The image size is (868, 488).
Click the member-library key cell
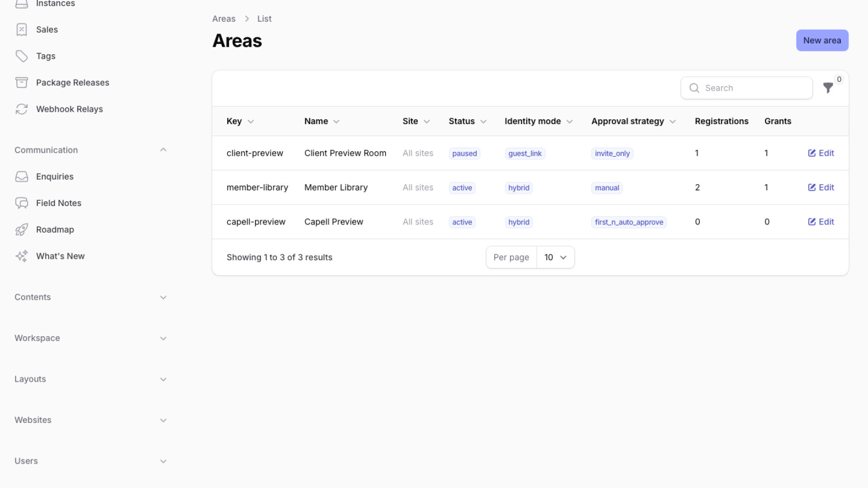click(258, 188)
